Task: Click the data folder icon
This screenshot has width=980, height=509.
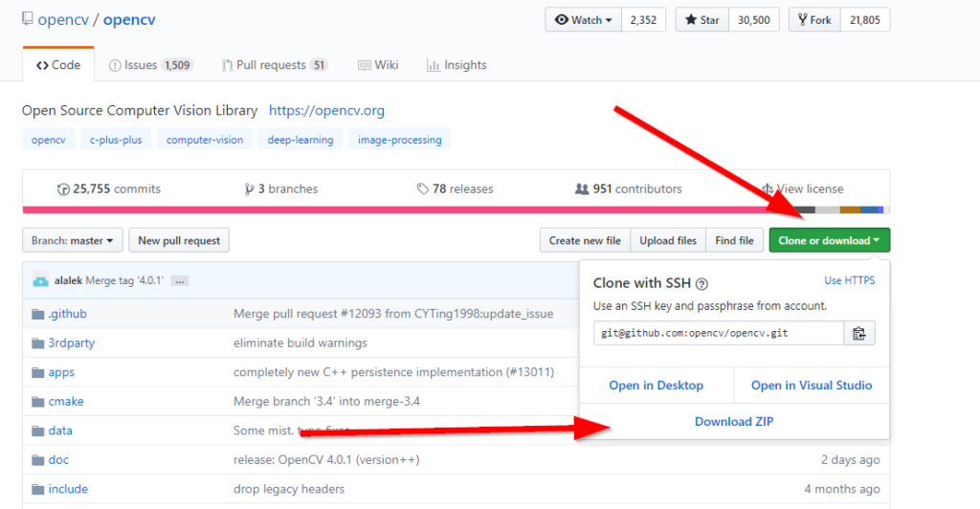Action: (38, 431)
